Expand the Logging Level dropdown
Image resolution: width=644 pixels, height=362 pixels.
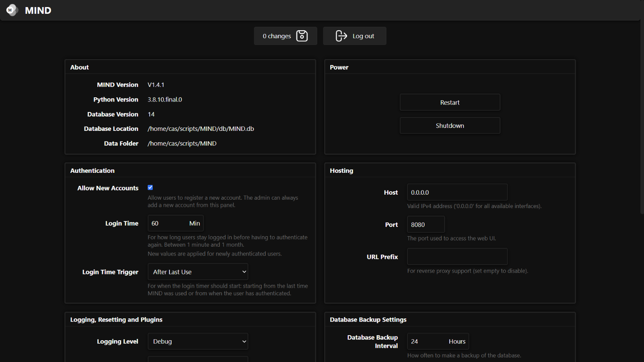[198, 341]
